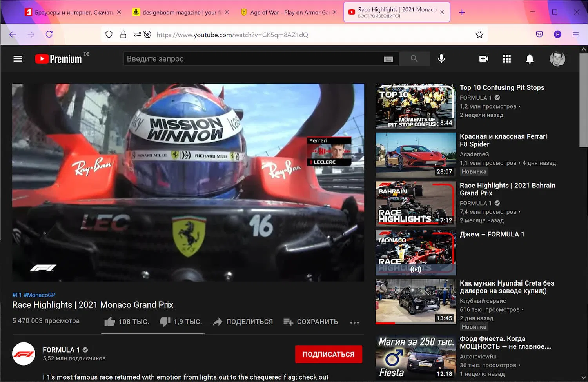Open the Ford Fiesta video thumbnail
The height and width of the screenshot is (382, 588).
[416, 357]
